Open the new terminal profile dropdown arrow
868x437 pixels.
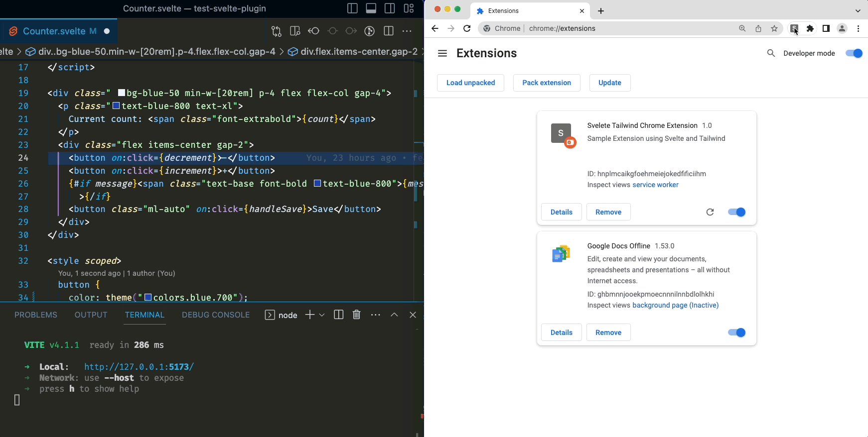tap(322, 315)
